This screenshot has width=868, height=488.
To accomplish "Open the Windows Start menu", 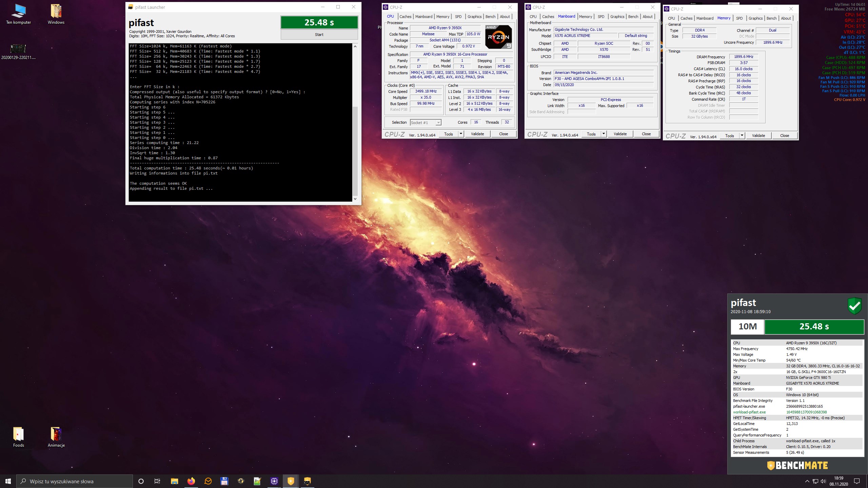I will [x=8, y=481].
